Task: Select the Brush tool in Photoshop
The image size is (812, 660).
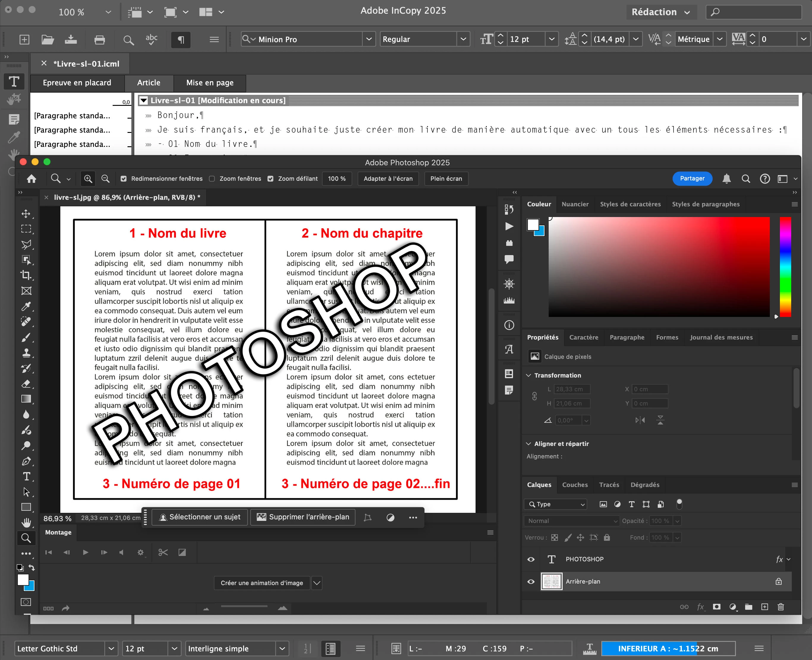Action: point(26,337)
